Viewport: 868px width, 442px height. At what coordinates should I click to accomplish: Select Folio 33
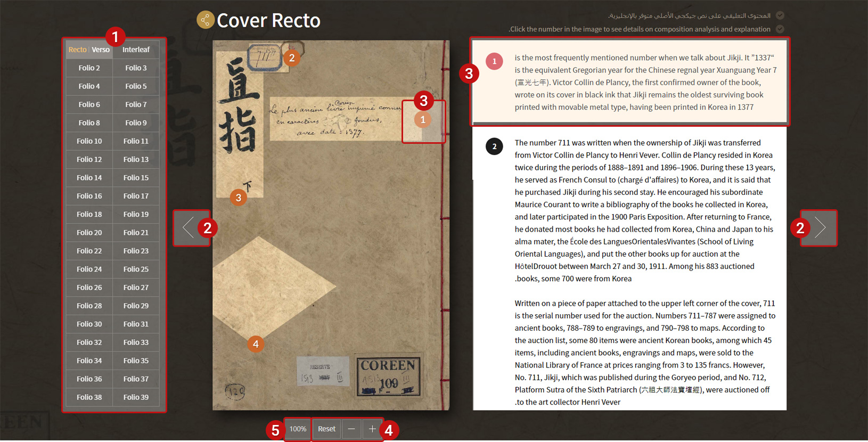[136, 342]
